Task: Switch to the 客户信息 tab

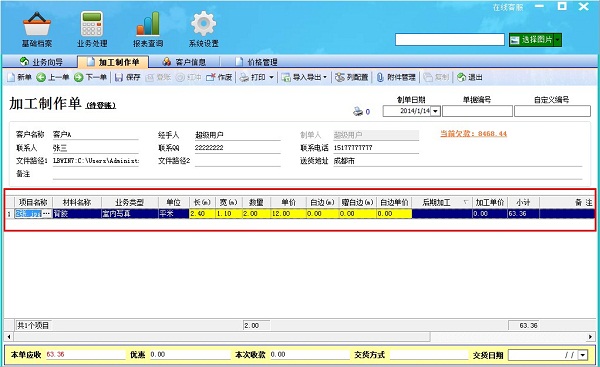Action: coord(184,62)
